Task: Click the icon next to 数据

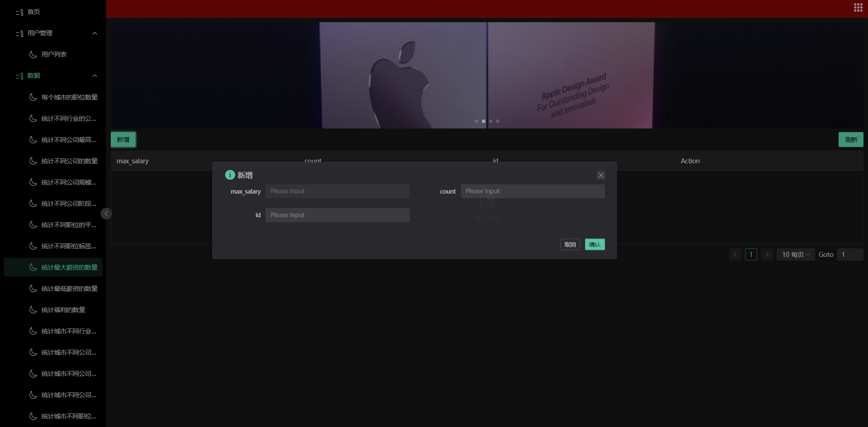Action: (x=19, y=76)
